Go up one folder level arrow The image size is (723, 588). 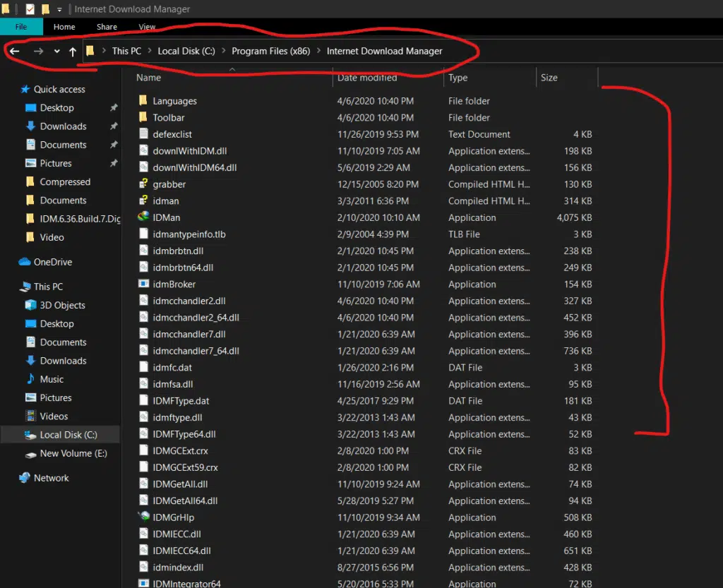[73, 52]
